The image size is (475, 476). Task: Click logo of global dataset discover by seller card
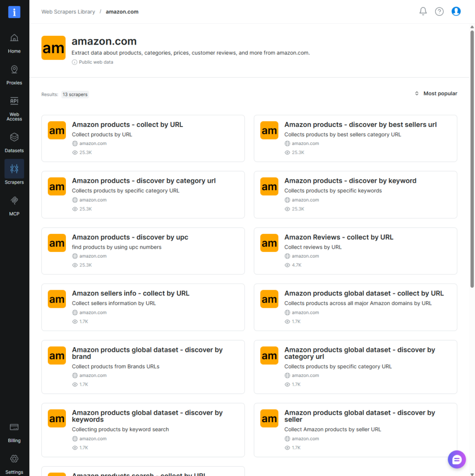coord(269,418)
